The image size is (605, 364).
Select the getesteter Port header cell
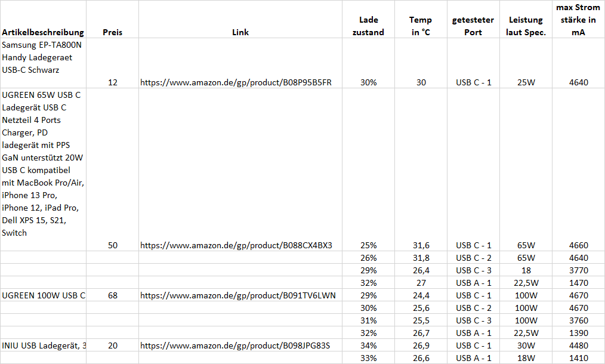tap(473, 19)
